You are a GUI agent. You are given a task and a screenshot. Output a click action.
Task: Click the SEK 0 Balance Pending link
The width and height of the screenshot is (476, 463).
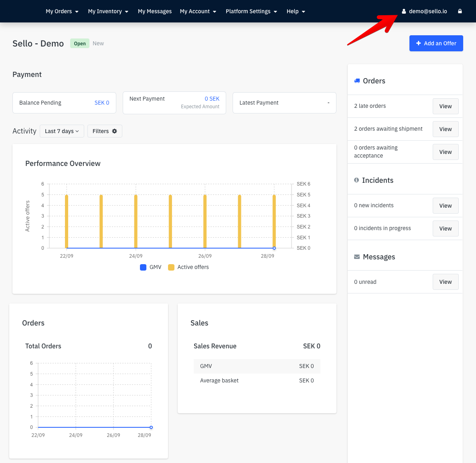coord(102,103)
